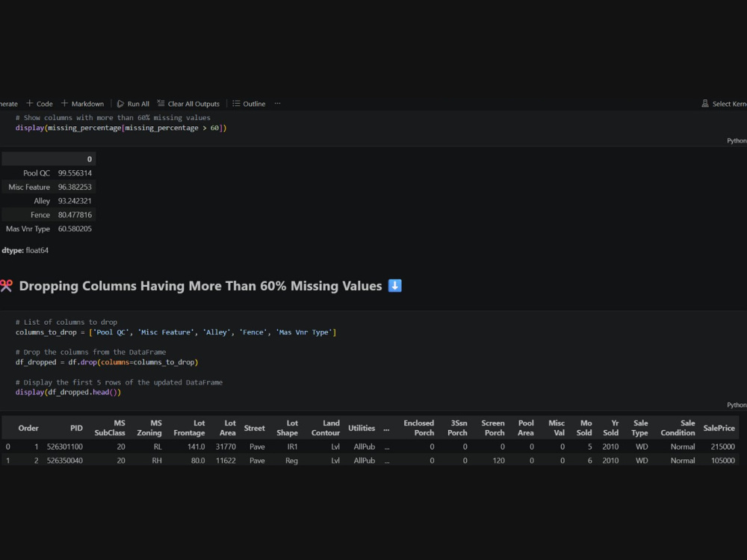Select the Fence row label
The image size is (747, 560).
(x=40, y=215)
